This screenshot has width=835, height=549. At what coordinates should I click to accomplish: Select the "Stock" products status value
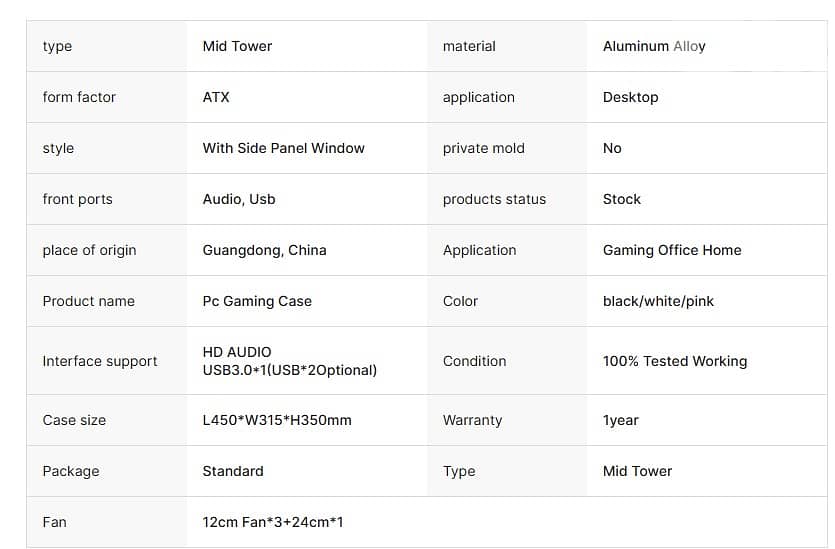pos(621,199)
